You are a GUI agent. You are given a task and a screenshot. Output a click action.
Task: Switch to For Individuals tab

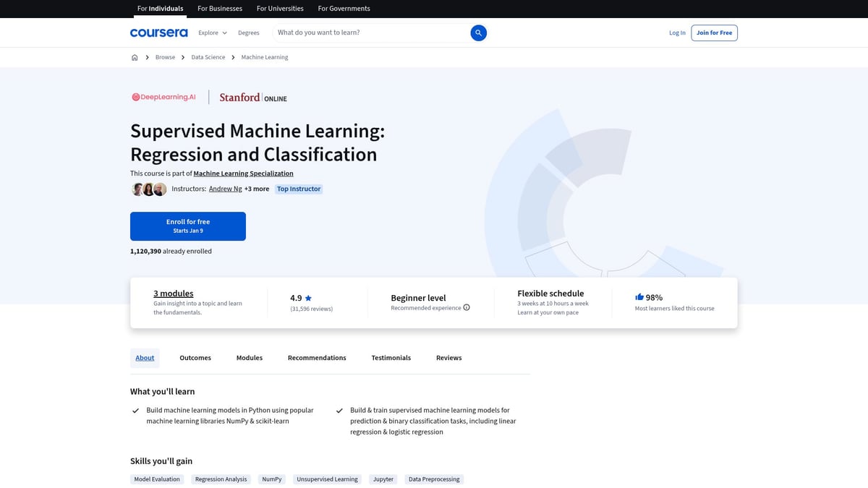click(x=160, y=9)
